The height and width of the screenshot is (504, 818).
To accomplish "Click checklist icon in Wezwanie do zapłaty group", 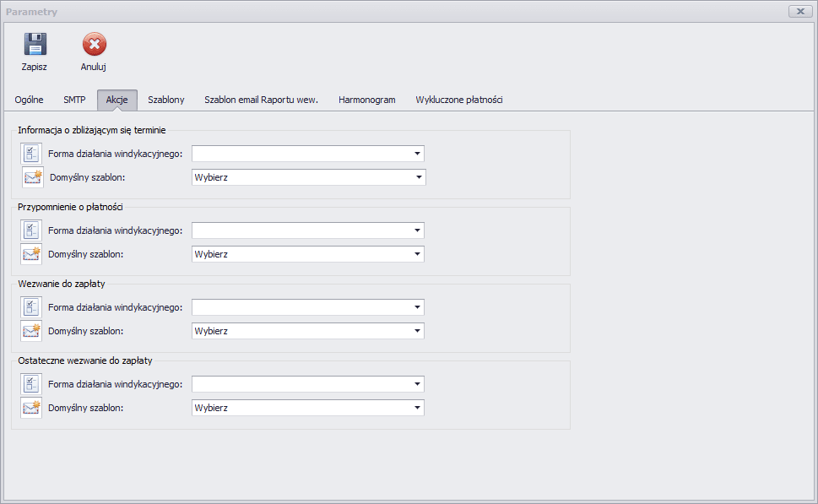I will click(31, 306).
